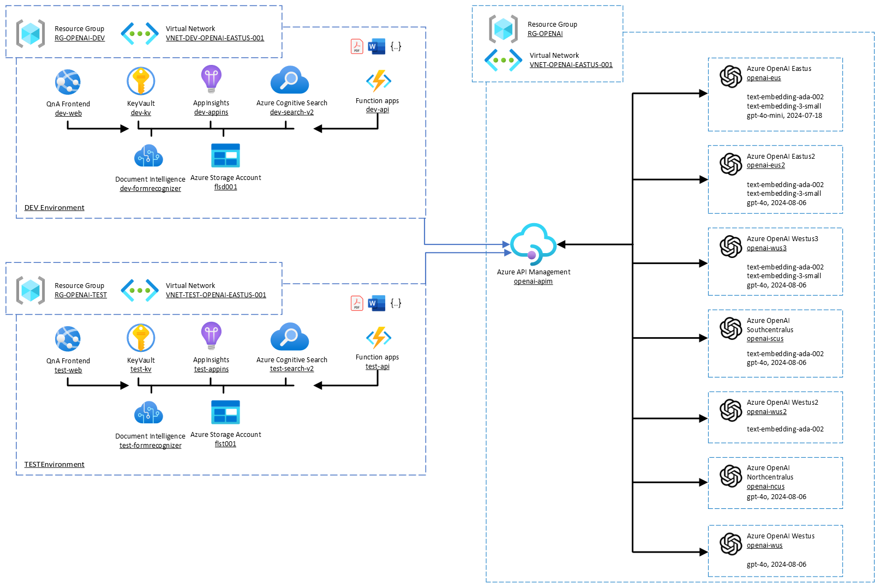Select the Resource Group cube icon for RG-OPENAI
The image size is (880, 588).
pyautogui.click(x=502, y=29)
